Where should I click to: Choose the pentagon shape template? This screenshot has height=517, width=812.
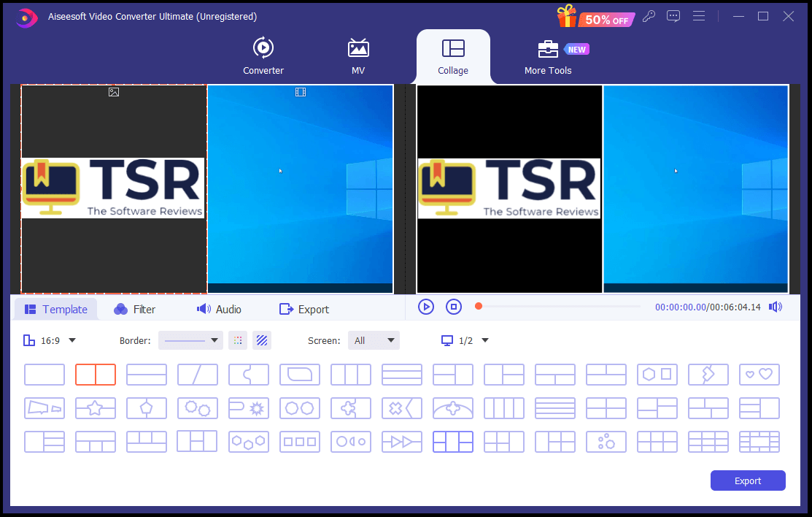coord(147,408)
